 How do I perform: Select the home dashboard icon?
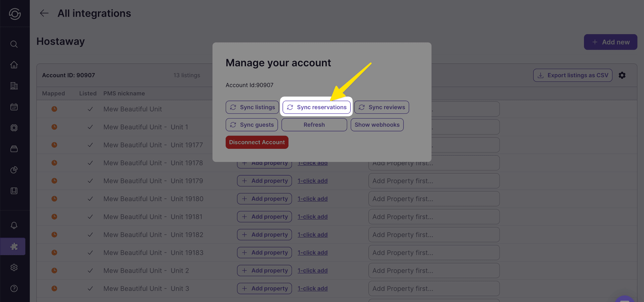pos(14,65)
